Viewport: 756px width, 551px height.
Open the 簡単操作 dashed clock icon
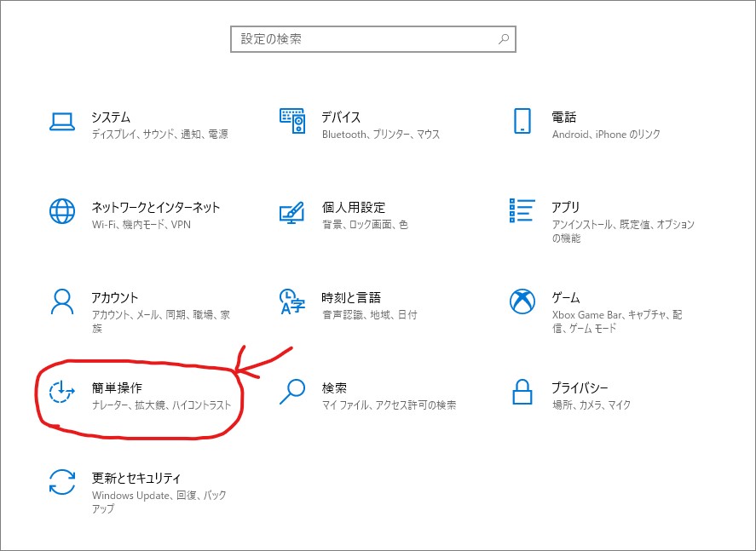[62, 392]
